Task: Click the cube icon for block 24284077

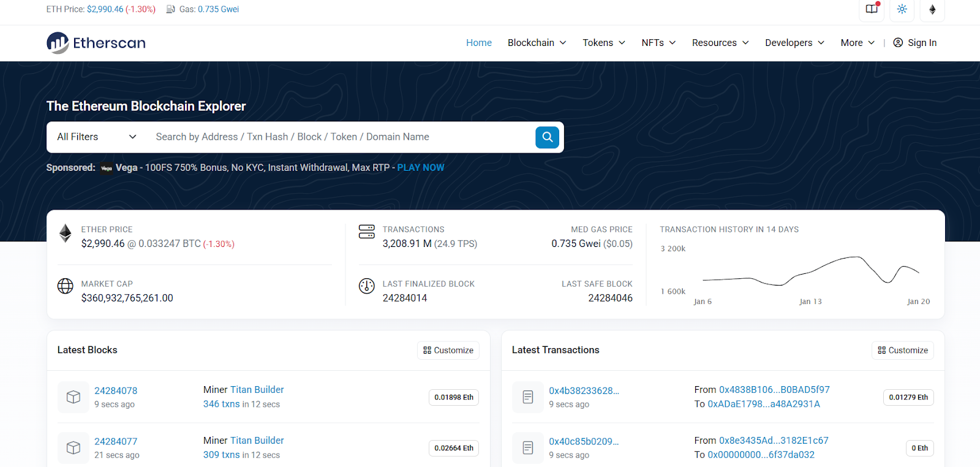Action: point(73,448)
